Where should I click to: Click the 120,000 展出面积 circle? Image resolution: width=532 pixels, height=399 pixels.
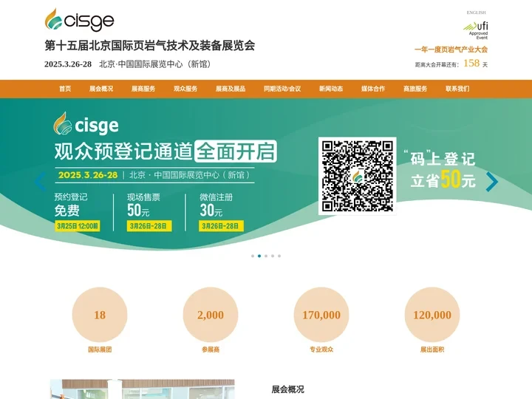pyautogui.click(x=432, y=315)
